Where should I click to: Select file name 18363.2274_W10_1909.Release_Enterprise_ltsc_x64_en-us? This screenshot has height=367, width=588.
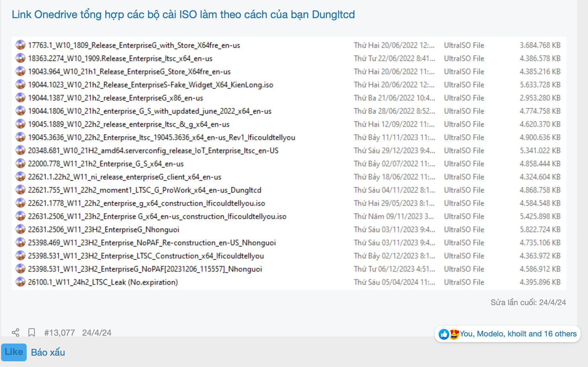tap(120, 58)
